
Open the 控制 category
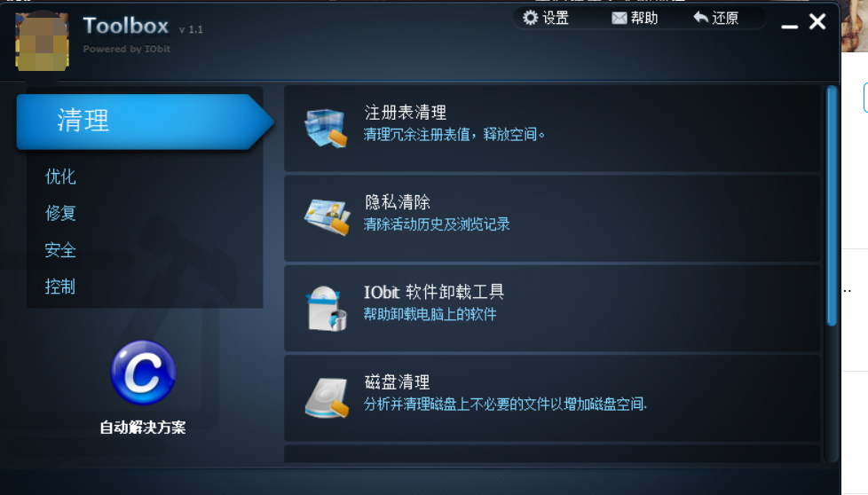tap(59, 287)
